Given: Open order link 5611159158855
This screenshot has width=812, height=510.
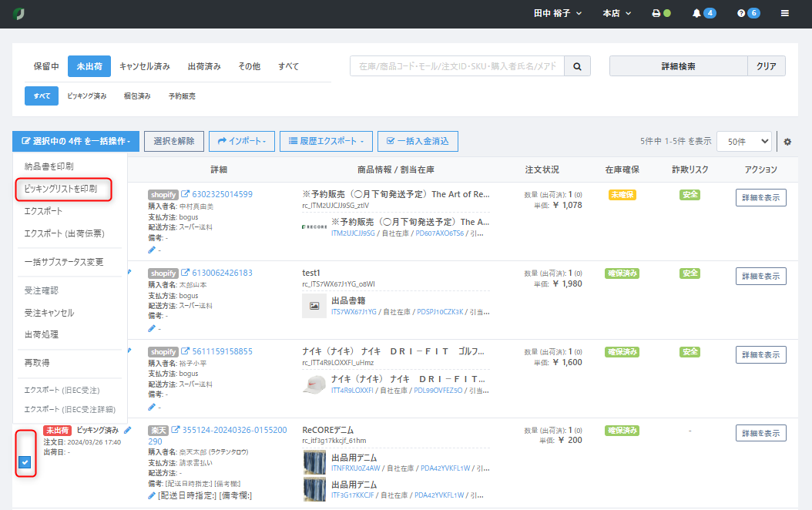Looking at the screenshot, I should [222, 351].
